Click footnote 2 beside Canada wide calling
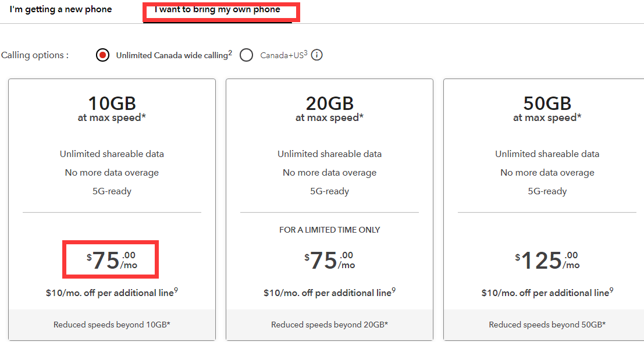644x342 pixels. click(x=230, y=53)
